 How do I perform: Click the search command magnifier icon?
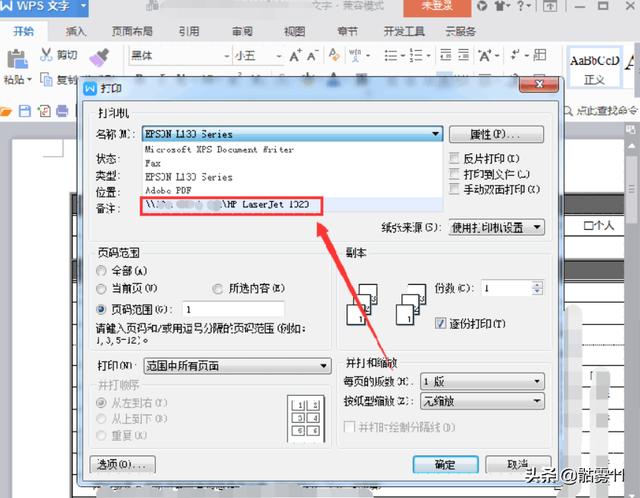[568, 111]
